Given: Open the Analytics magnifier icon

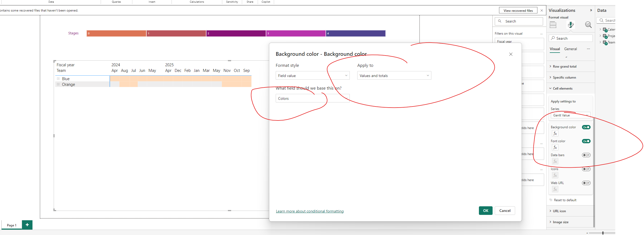Looking at the screenshot, I should click(588, 25).
